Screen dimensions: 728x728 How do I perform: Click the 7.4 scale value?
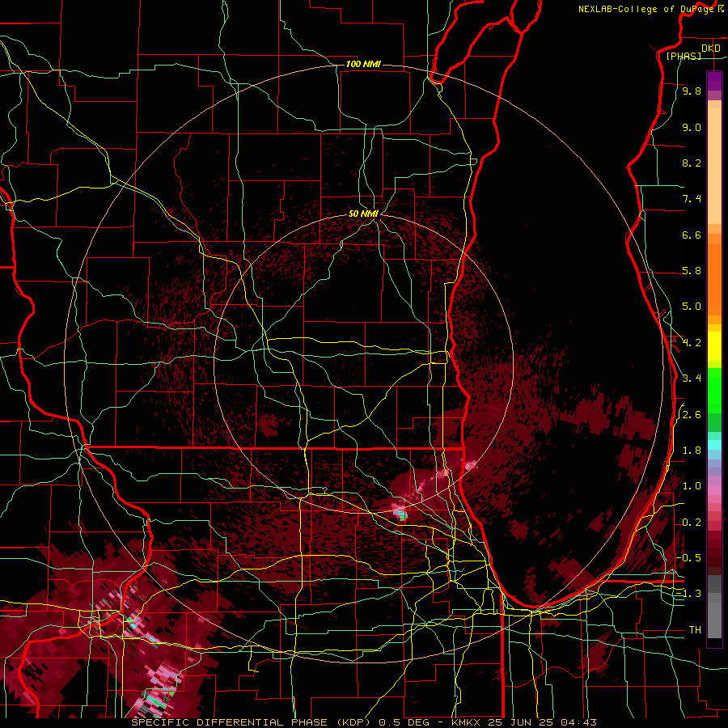(x=692, y=199)
